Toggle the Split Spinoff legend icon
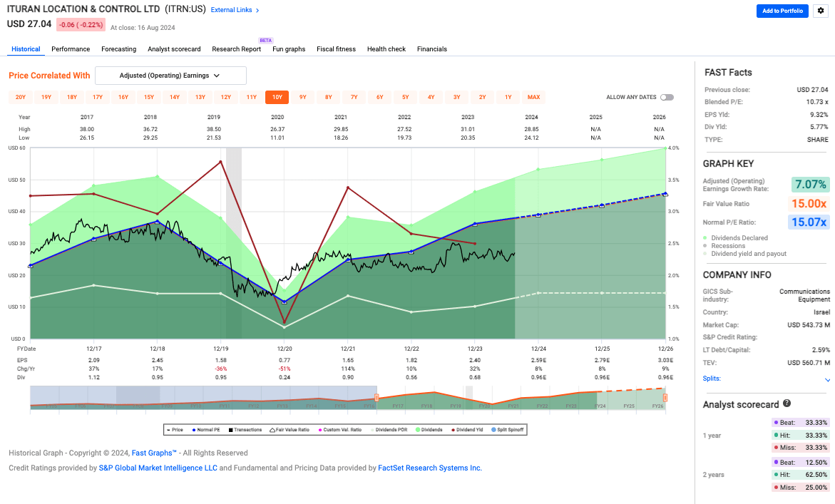 tap(492, 429)
